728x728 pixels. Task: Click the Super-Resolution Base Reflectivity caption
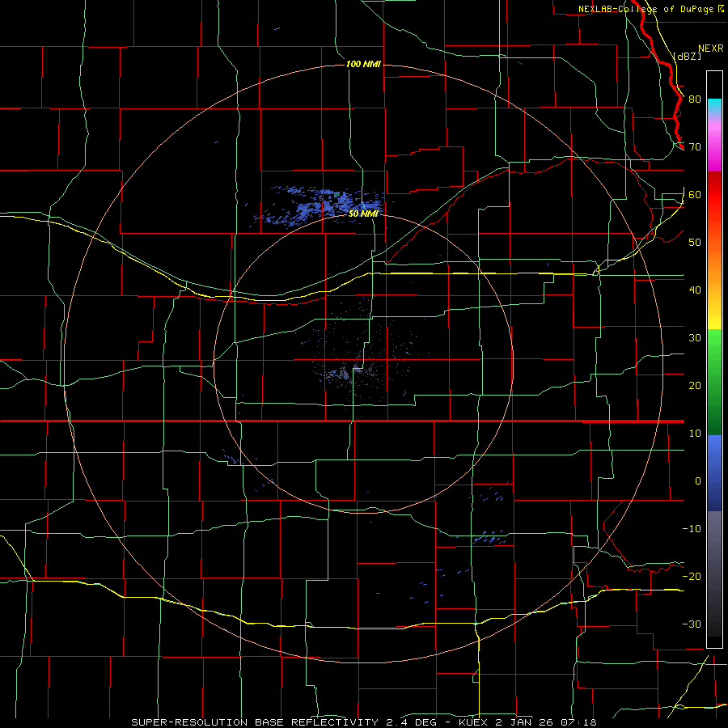[364, 722]
